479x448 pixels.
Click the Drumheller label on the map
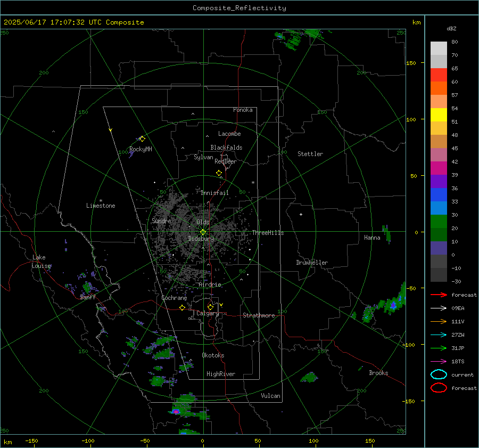click(x=312, y=263)
